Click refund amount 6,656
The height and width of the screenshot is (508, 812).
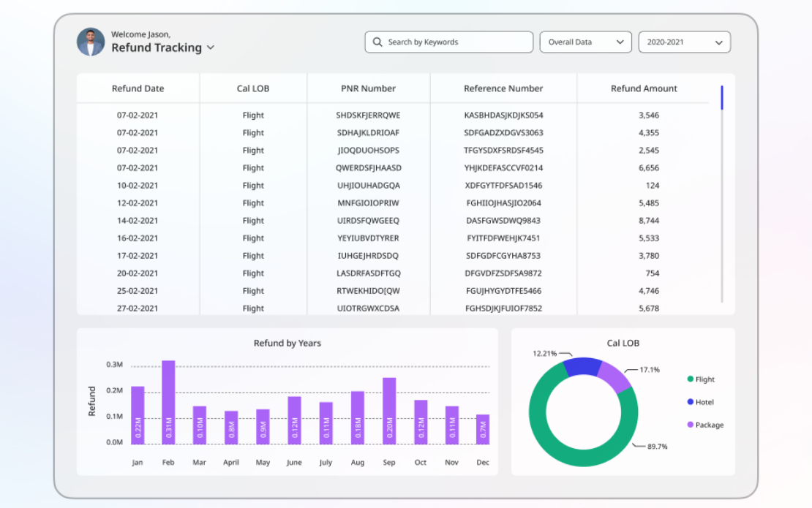coord(649,168)
